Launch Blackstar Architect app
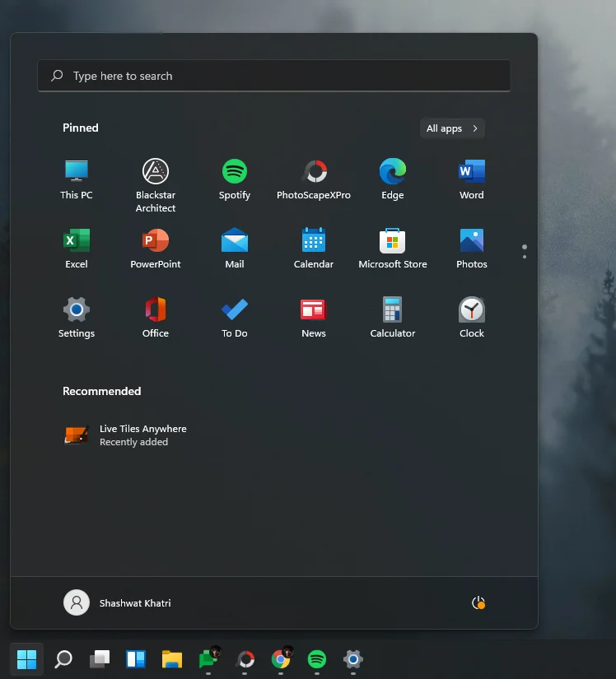Viewport: 616px width, 679px height. 156,185
